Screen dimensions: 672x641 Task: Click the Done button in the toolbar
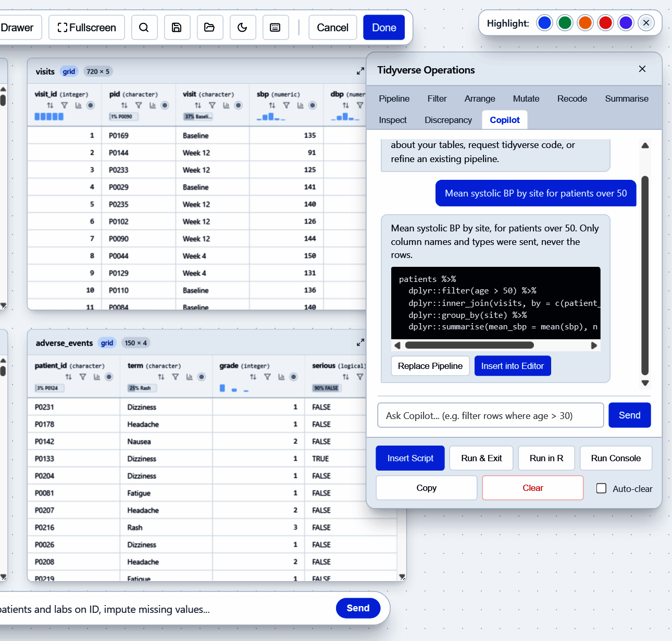[384, 28]
